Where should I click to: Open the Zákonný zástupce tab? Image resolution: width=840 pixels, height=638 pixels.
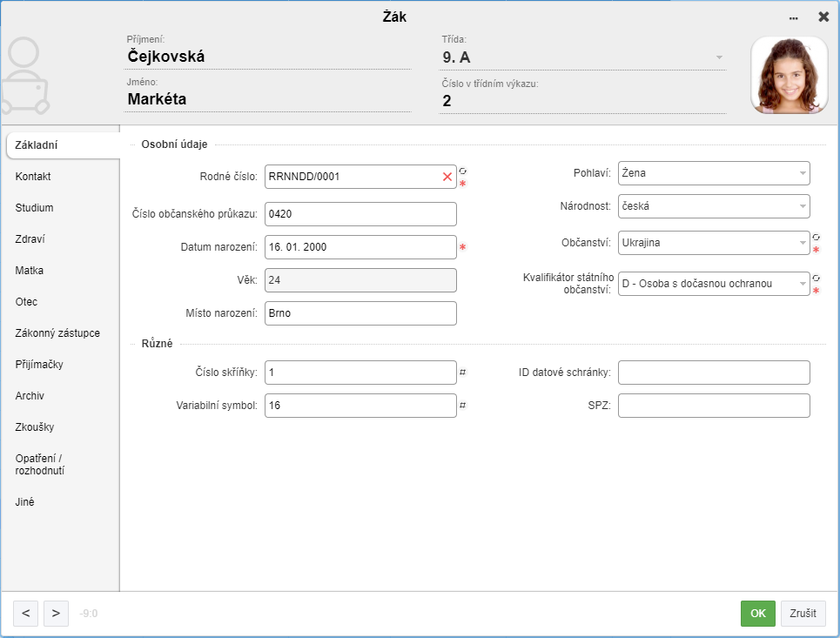point(57,333)
